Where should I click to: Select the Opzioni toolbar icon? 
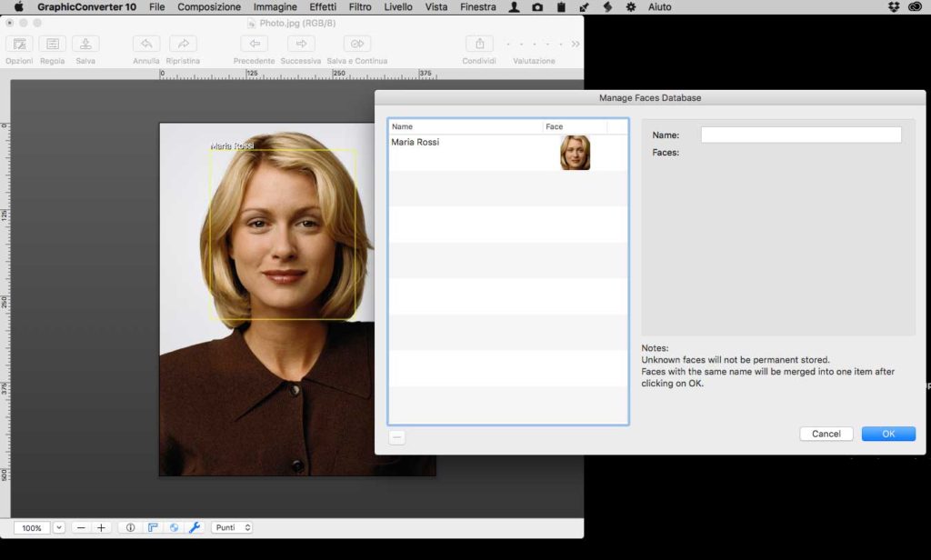point(18,44)
